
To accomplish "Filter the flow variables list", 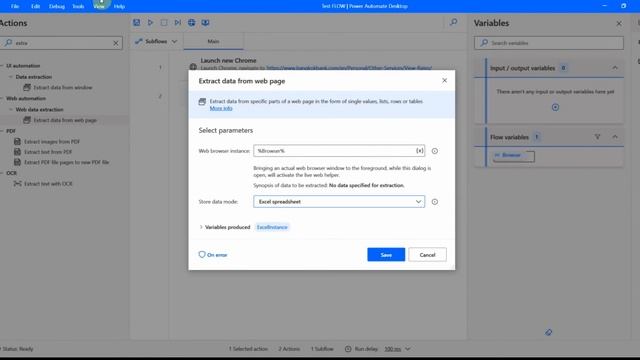I will pos(598,137).
